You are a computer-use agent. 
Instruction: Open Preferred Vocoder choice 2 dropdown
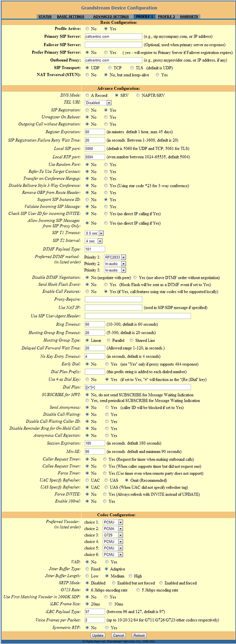pyautogui.click(x=113, y=529)
